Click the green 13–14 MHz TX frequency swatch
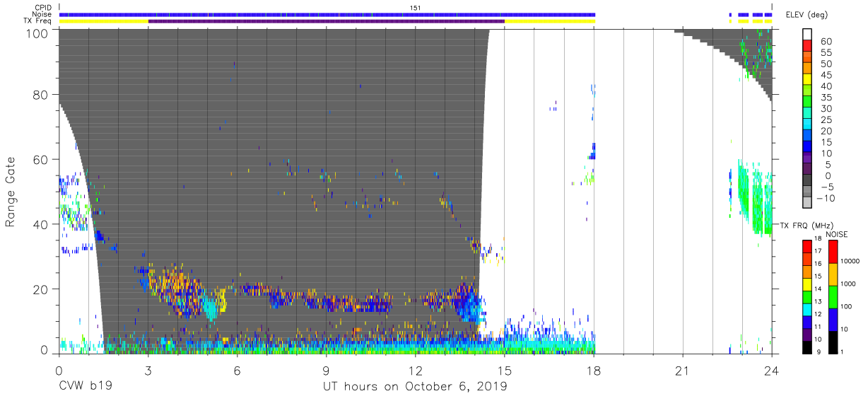Viewport: 868px width, 401px height. coord(807,296)
